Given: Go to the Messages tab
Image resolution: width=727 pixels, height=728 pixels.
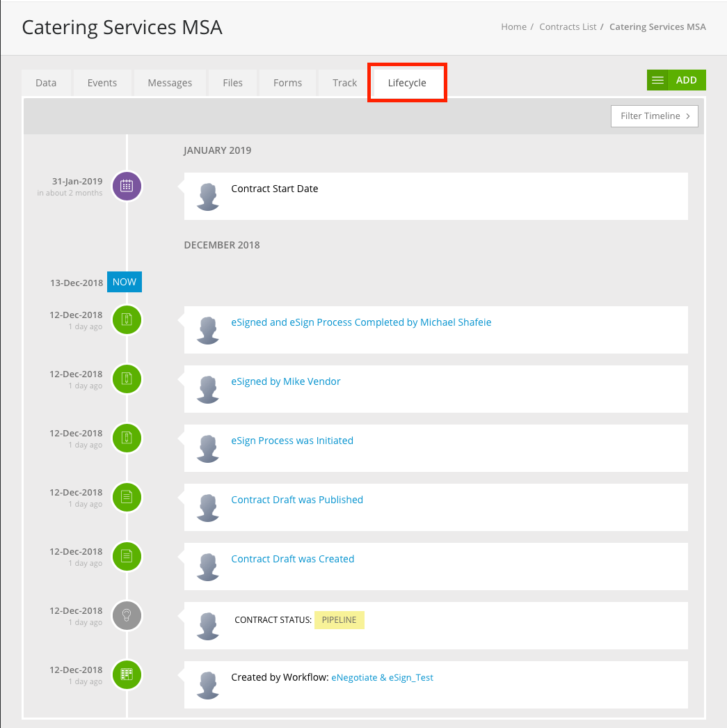Looking at the screenshot, I should click(170, 83).
